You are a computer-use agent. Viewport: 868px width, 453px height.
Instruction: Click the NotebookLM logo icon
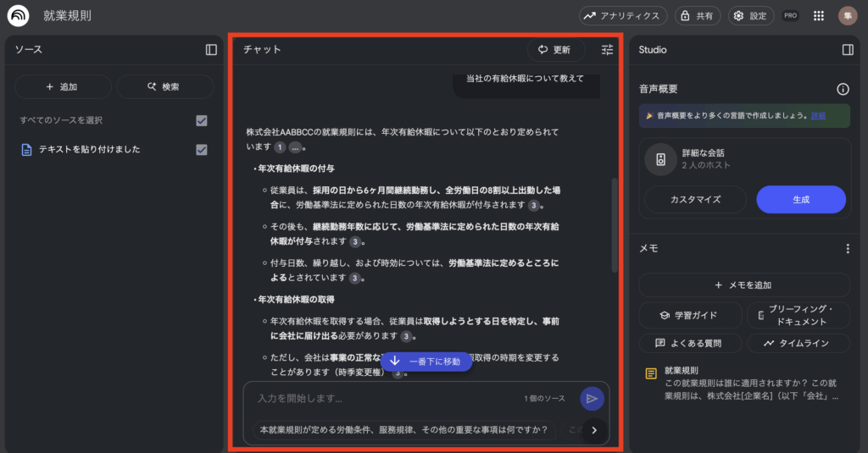19,15
